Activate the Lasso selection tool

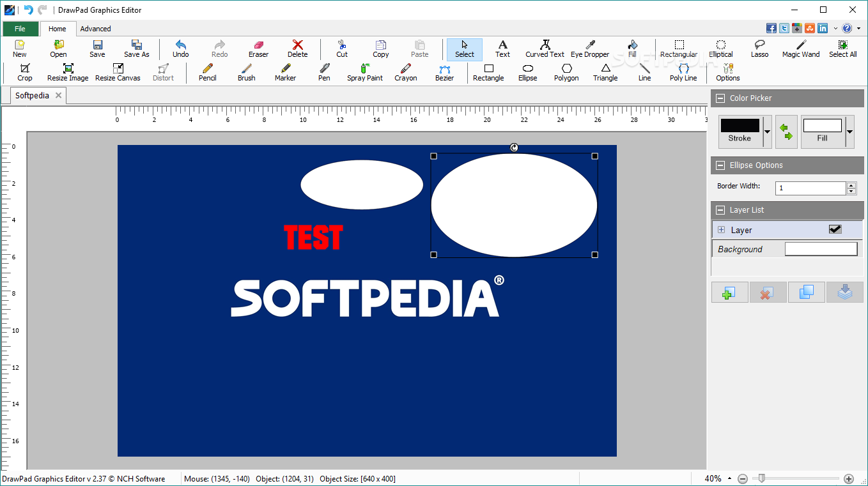(x=759, y=49)
